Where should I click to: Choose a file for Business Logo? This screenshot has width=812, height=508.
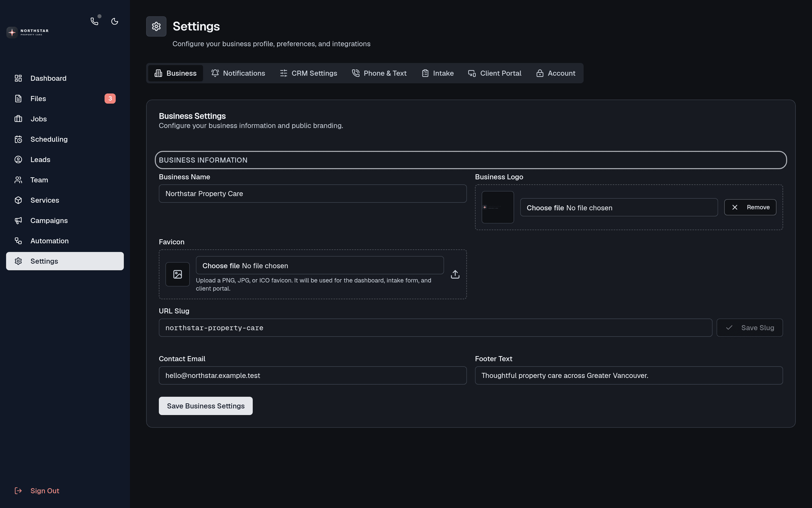click(619, 208)
